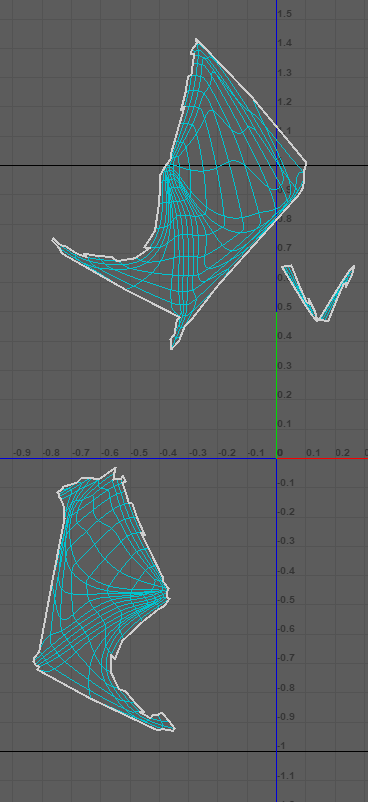The image size is (368, 802).
Task: Click the '1.3' vertical axis label
Action: pos(285,73)
